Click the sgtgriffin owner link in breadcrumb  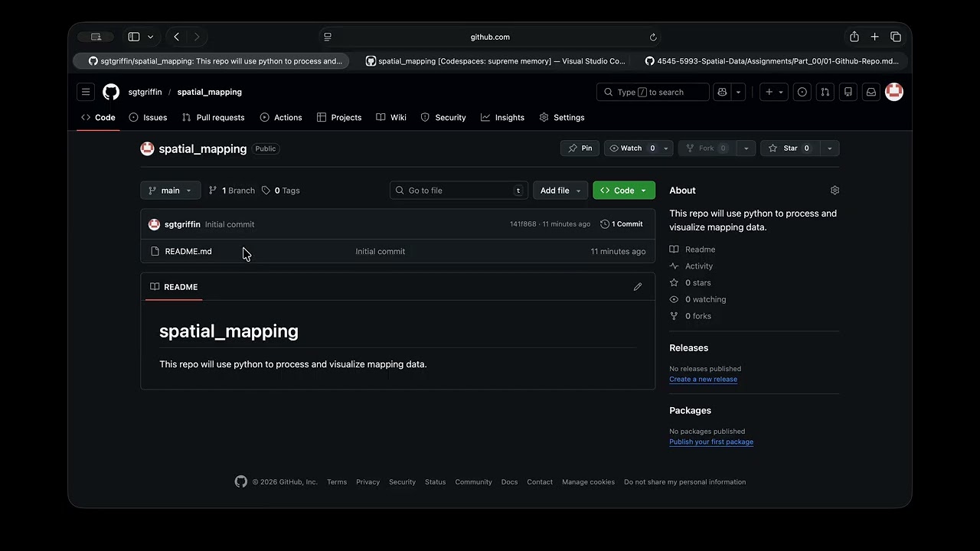coord(145,92)
